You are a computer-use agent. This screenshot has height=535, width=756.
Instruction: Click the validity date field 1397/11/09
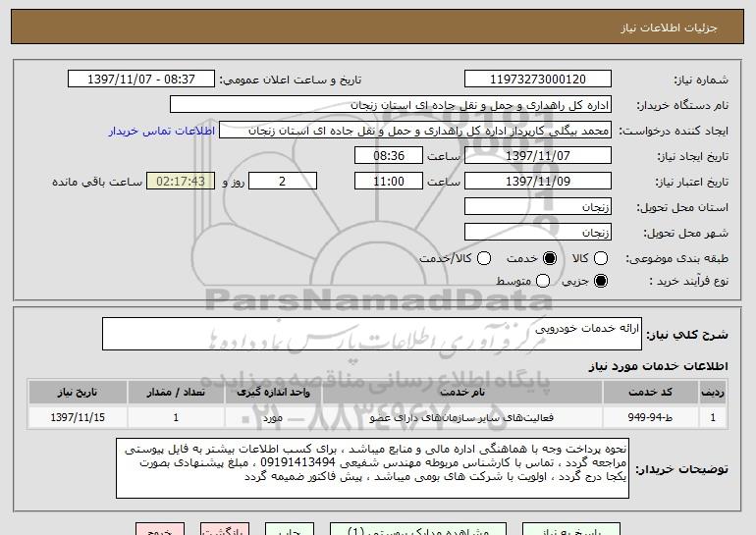tap(538, 182)
